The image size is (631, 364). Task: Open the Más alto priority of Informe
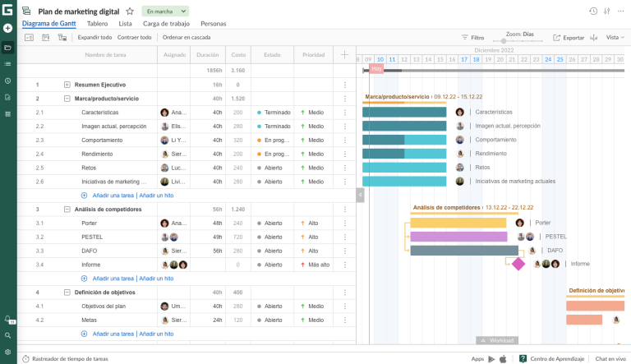pyautogui.click(x=315, y=265)
